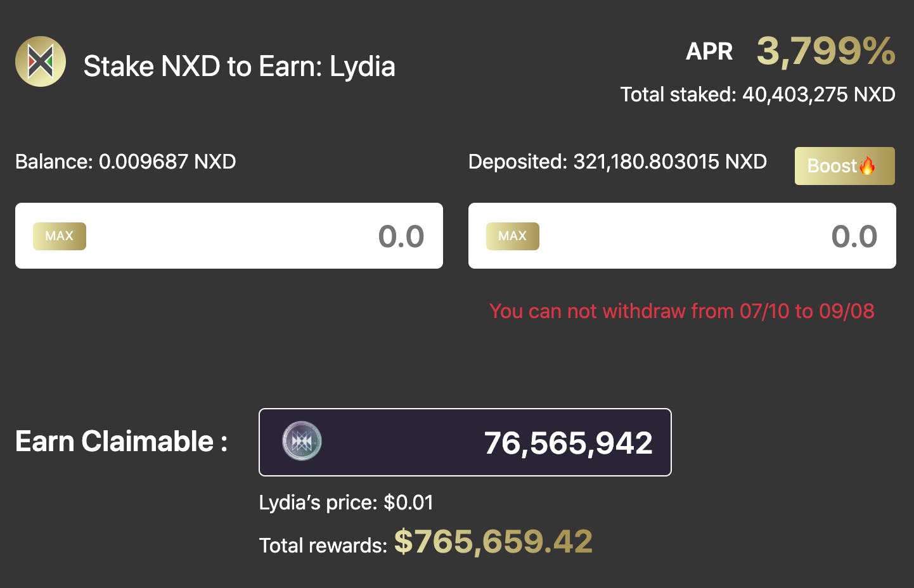
Task: Click the $765,659.42 total rewards value
Action: click(493, 542)
